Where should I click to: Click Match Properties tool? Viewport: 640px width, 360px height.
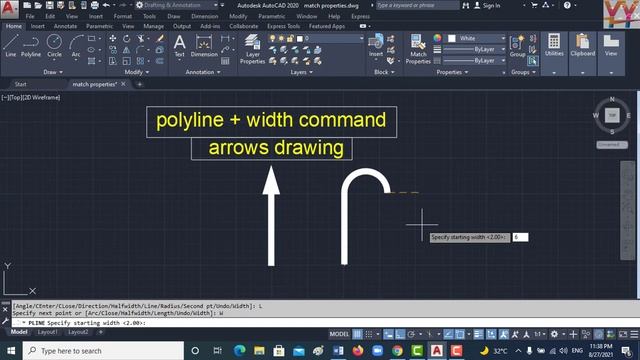tap(418, 49)
